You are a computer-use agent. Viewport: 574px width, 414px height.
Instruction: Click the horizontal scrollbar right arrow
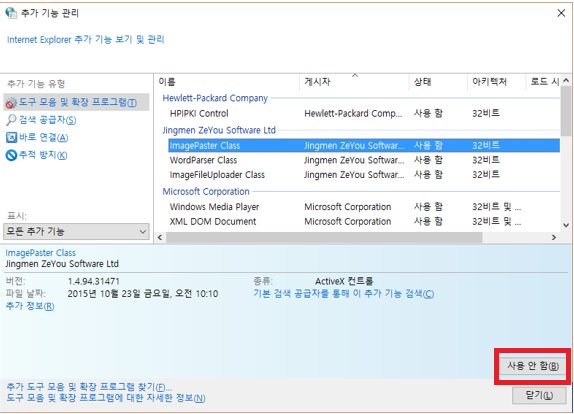click(x=554, y=238)
